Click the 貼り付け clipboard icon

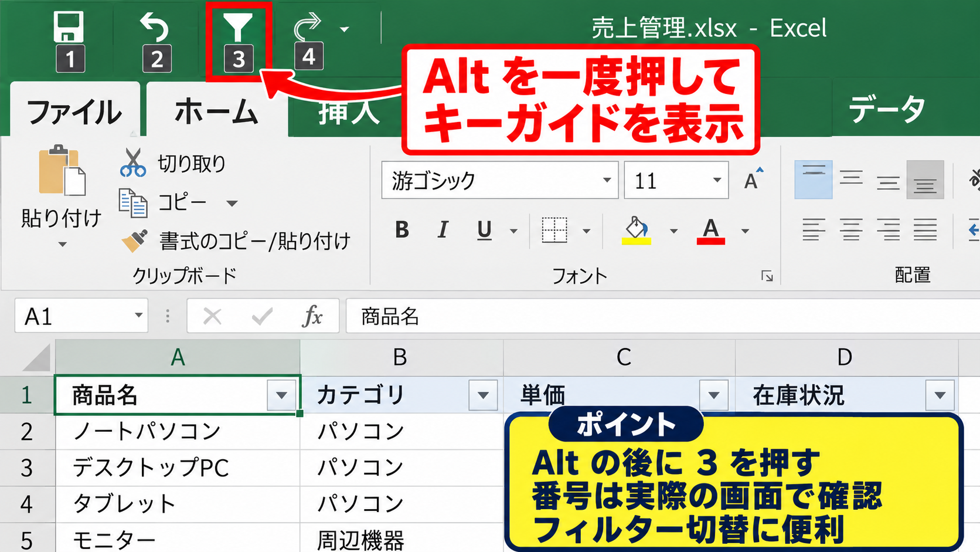62,171
